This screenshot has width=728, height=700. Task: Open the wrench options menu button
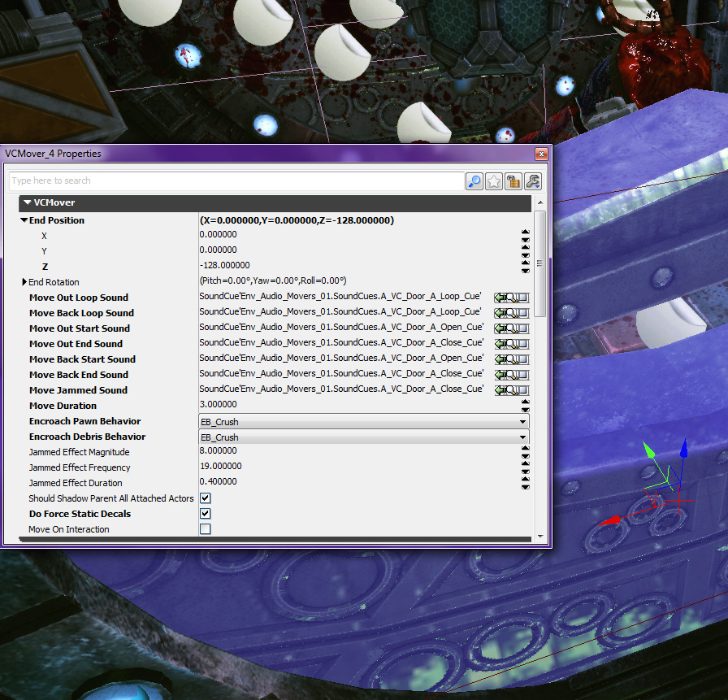point(532,181)
